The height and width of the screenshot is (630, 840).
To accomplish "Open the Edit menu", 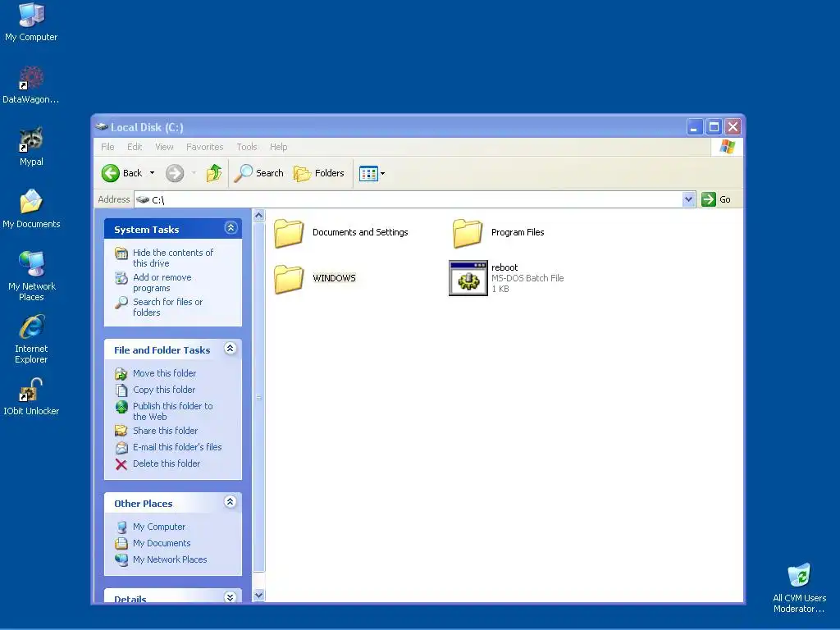I will point(135,147).
